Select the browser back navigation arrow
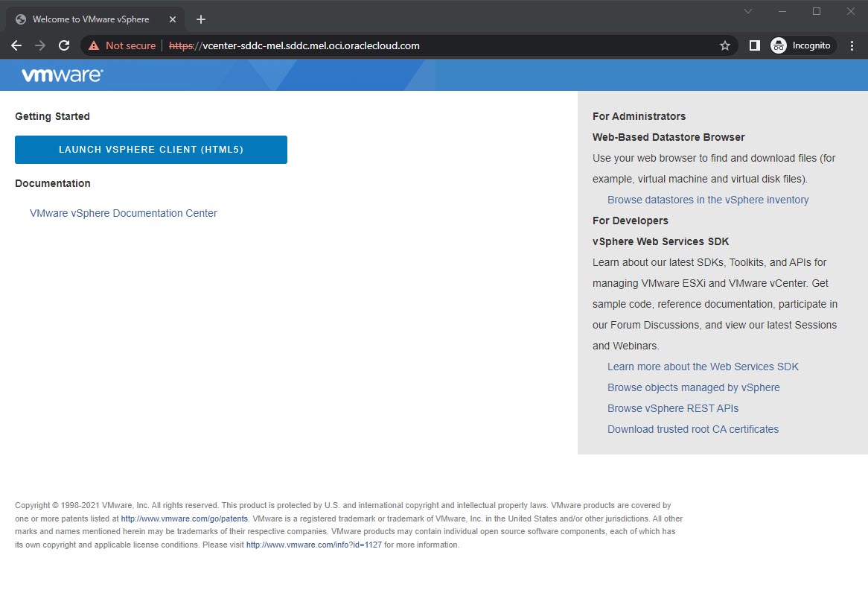The image size is (868, 593). pos(16,45)
